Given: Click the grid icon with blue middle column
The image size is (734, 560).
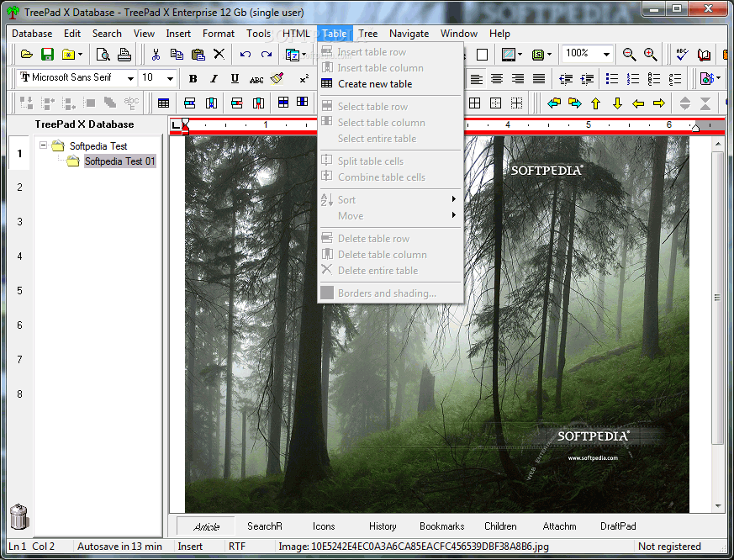Looking at the screenshot, I should point(303,102).
